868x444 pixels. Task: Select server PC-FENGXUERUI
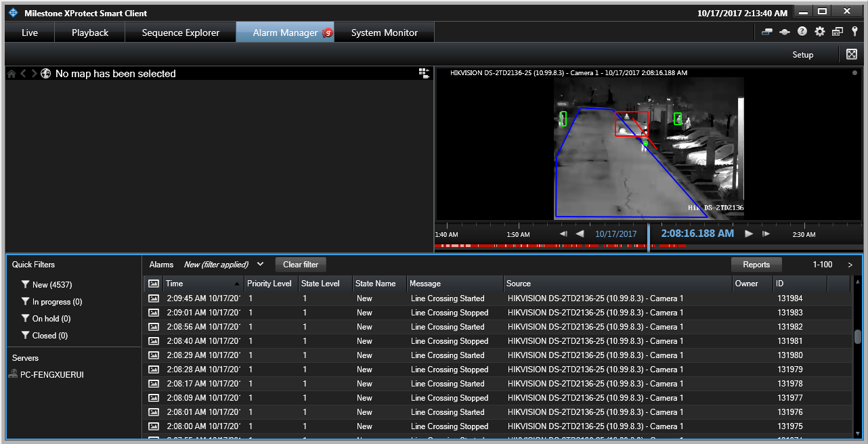click(x=47, y=374)
